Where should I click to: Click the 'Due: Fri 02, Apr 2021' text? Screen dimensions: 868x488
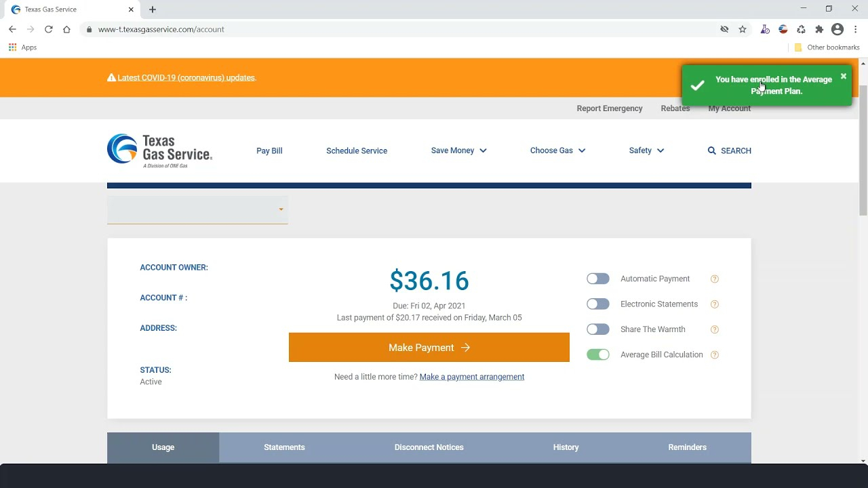coord(429,306)
